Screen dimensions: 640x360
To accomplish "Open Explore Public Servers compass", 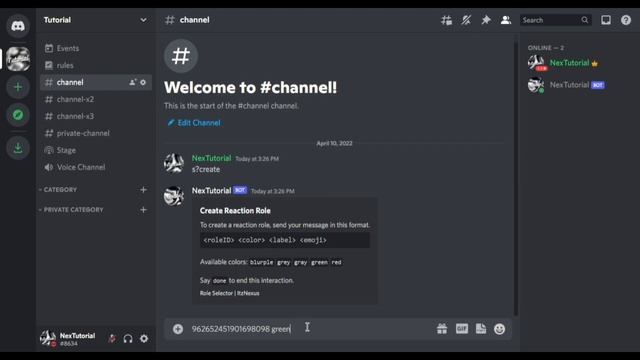I will [18, 115].
